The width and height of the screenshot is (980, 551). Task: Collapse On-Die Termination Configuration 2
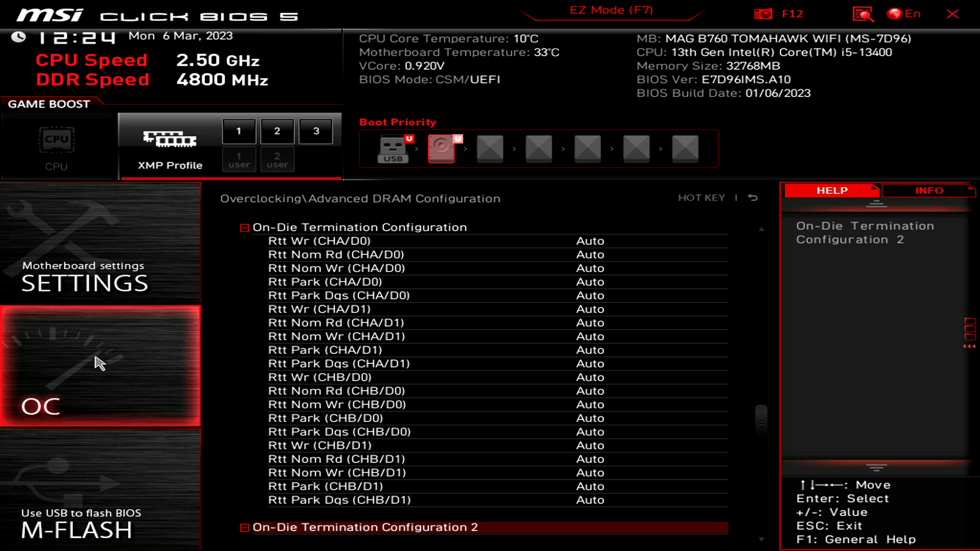[244, 527]
